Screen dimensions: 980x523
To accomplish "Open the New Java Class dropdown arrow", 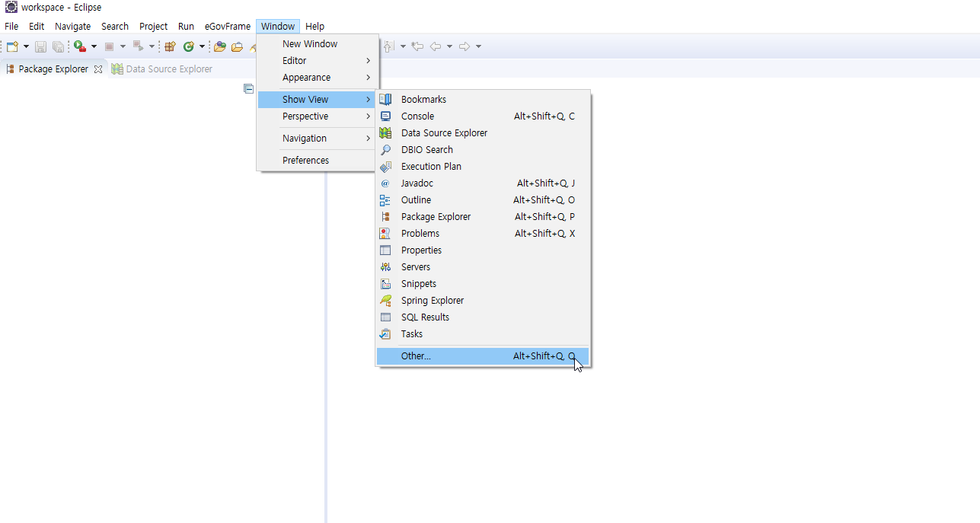I will click(x=202, y=46).
